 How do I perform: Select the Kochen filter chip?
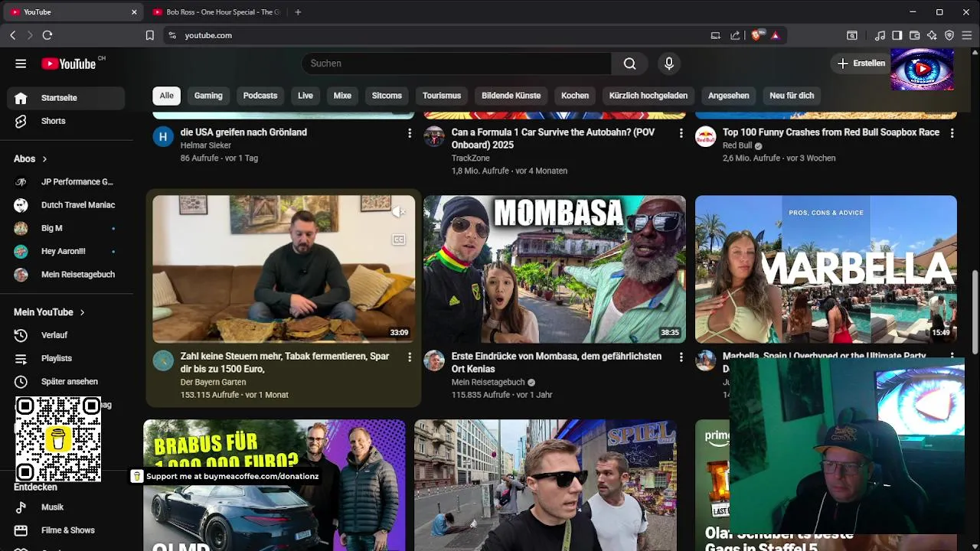pyautogui.click(x=575, y=96)
